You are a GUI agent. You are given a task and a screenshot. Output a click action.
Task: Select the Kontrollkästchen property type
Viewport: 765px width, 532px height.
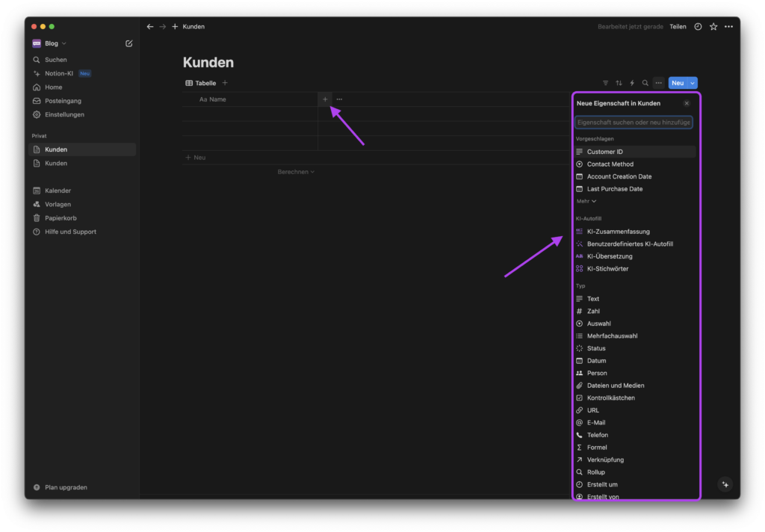tap(635, 398)
